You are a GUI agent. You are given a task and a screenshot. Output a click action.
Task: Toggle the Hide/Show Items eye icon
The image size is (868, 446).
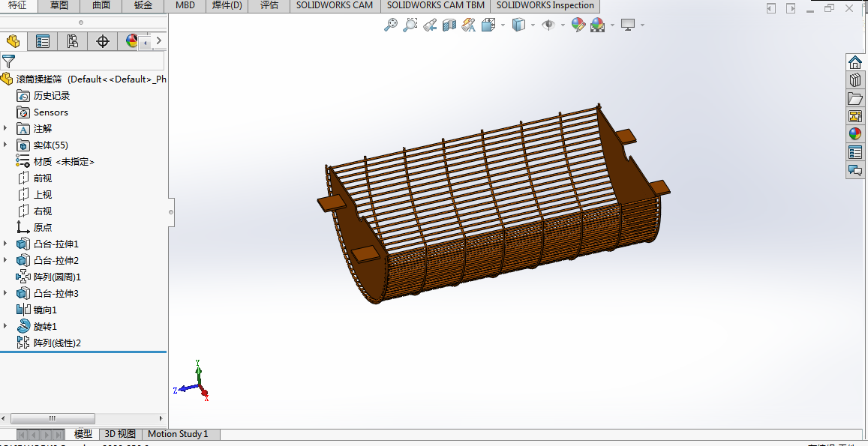point(548,25)
